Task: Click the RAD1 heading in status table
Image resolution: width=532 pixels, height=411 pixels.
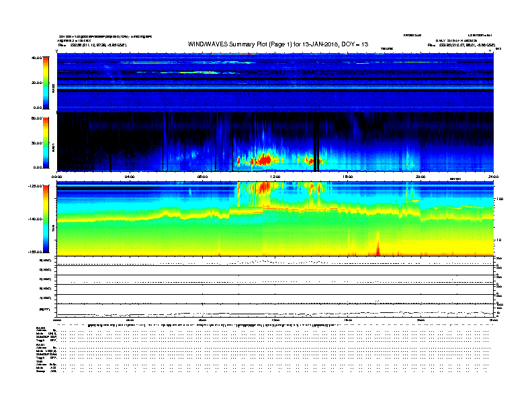Action: pos(40,345)
